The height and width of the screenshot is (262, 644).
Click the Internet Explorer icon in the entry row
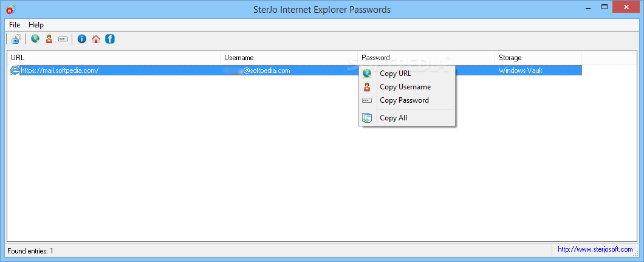pos(15,71)
